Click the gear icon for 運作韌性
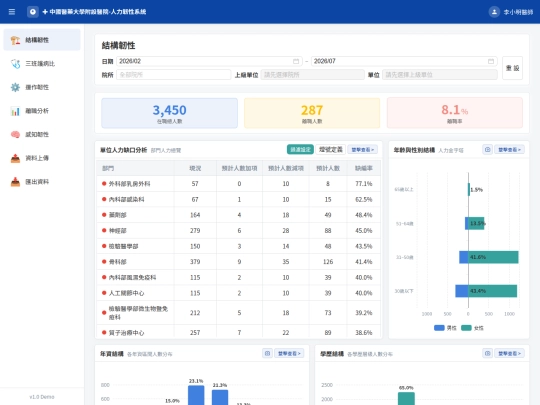The image size is (540, 405). coord(15,87)
